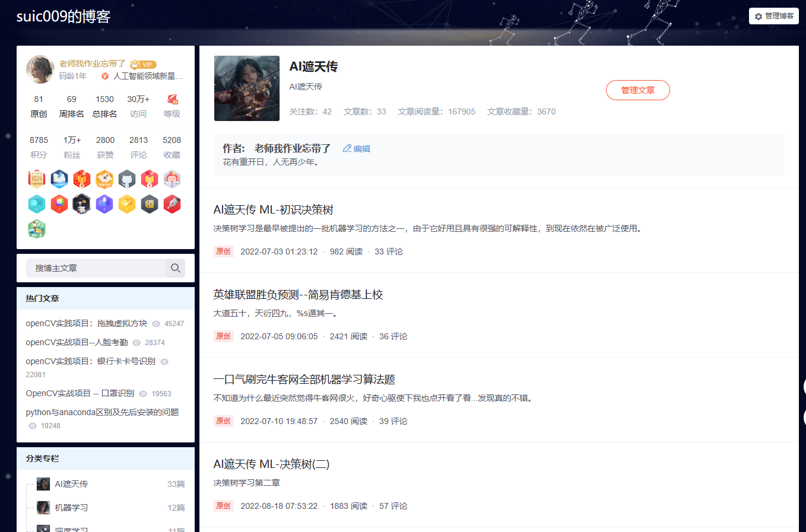The width and height of the screenshot is (806, 532).
Task: Click the search magnifier icon
Action: [x=176, y=268]
